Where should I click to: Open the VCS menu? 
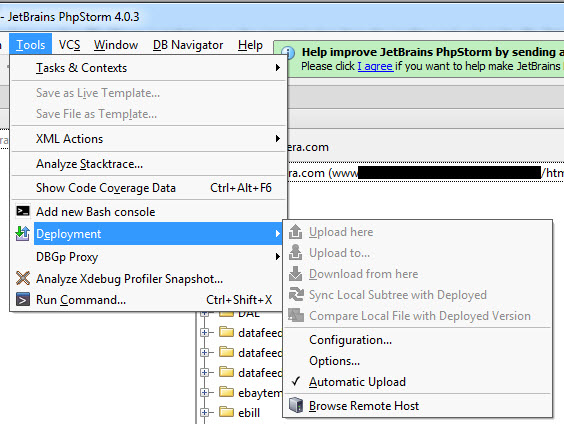point(69,45)
